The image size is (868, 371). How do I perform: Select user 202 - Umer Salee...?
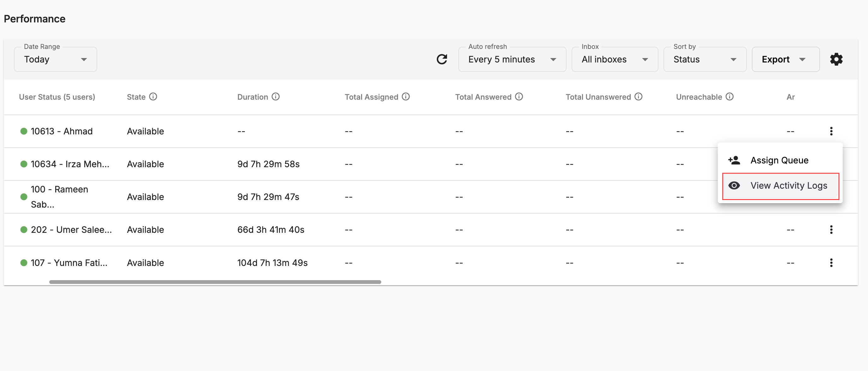tap(71, 230)
